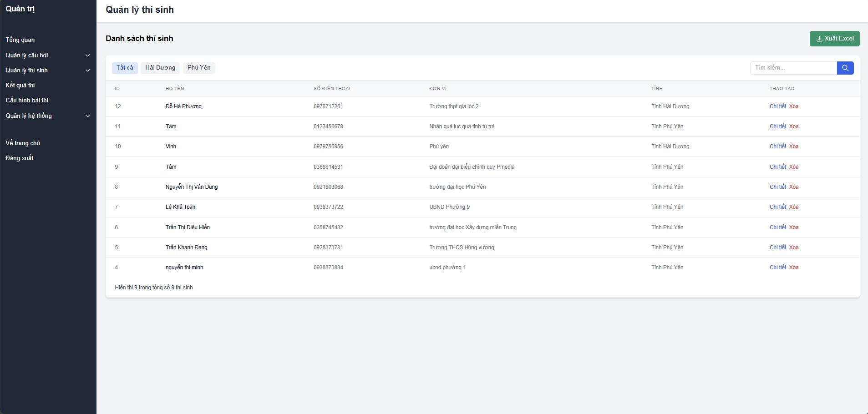Viewport: 868px width, 414px height.
Task: Click Xóa for Trần Khánh Đang
Action: [x=794, y=247]
